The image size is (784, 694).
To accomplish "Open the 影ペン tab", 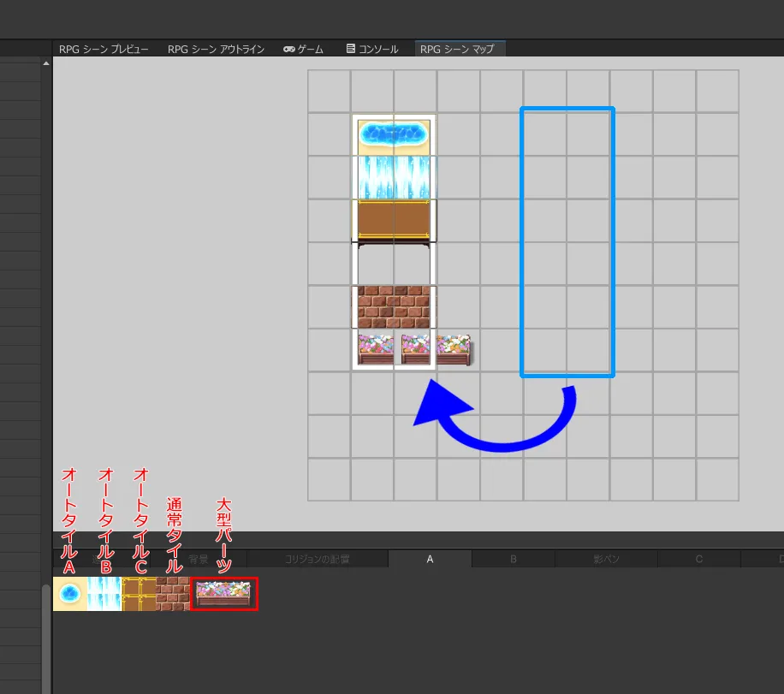I will pos(606,559).
